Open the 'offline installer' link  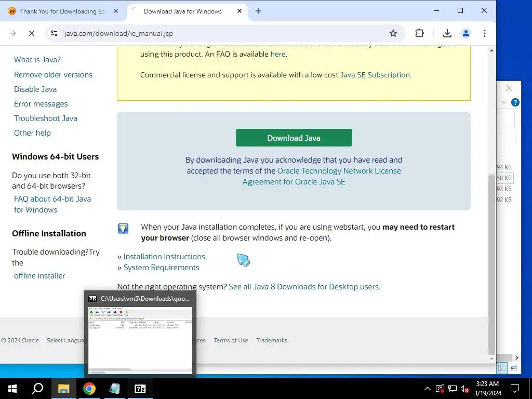pos(39,276)
